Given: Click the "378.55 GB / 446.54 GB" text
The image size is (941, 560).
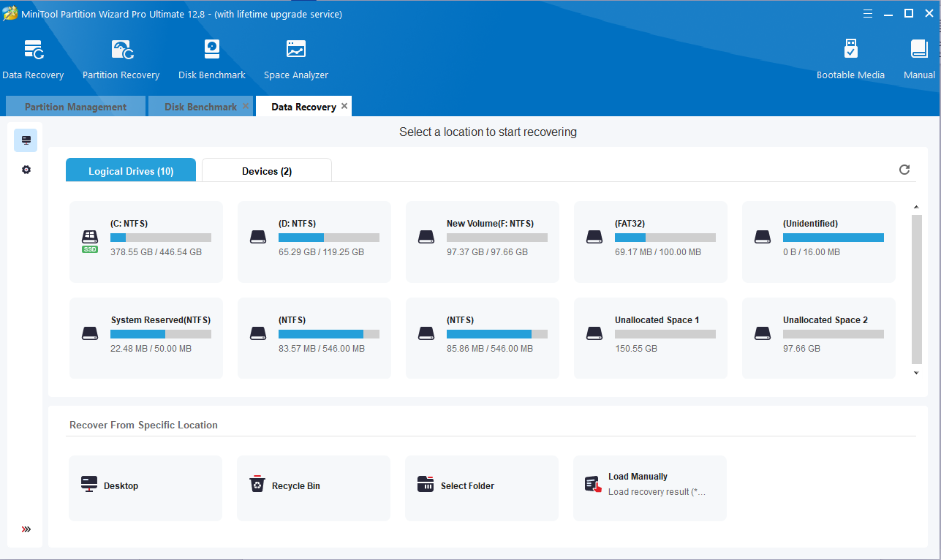Looking at the screenshot, I should click(x=156, y=252).
